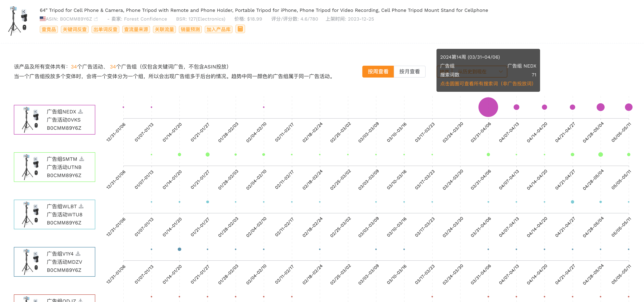Click the 广告活动0VKS campaign label
The width and height of the screenshot is (644, 302).
[64, 120]
